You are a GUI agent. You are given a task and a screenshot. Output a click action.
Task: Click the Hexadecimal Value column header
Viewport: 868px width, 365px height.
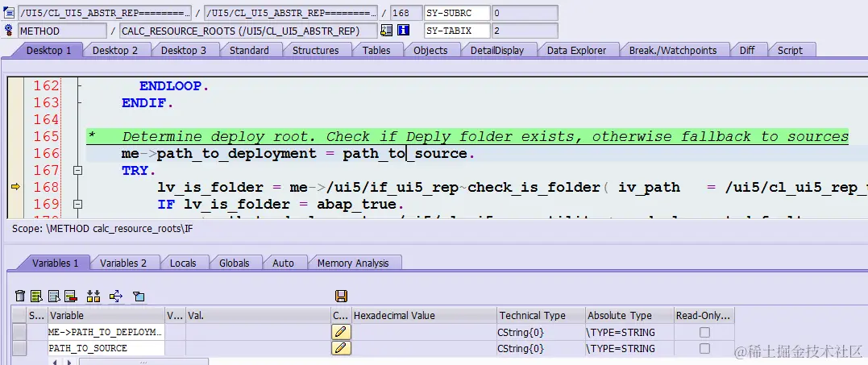(424, 315)
